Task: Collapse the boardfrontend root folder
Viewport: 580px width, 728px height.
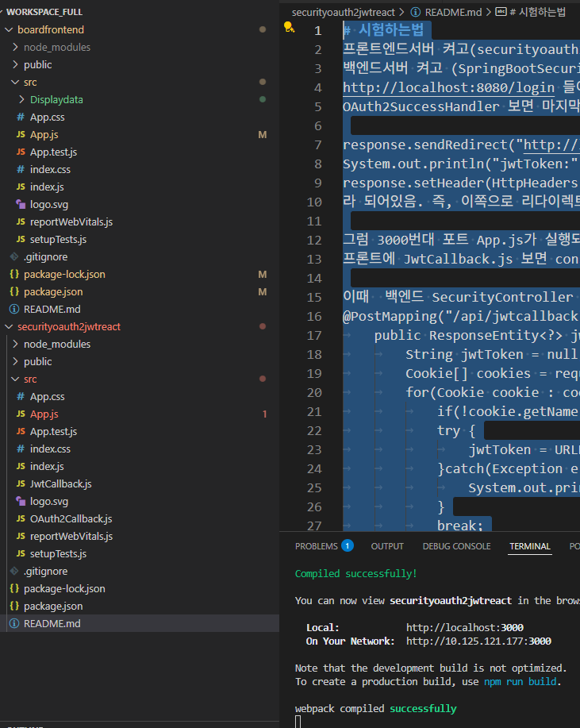Action: [9, 29]
